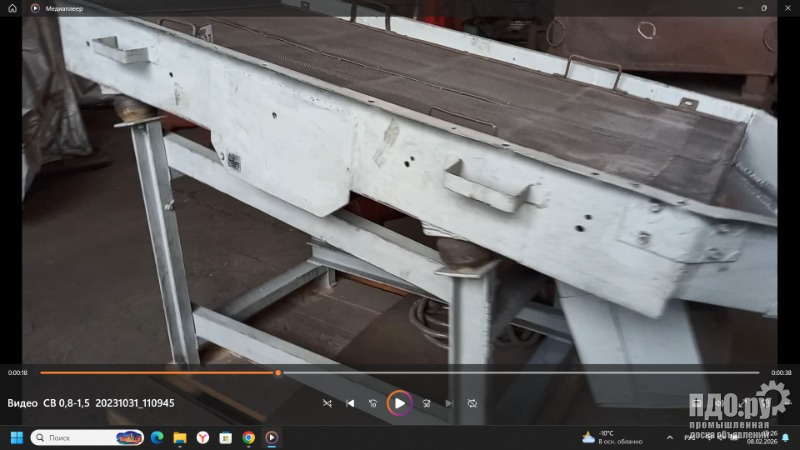Image resolution: width=800 pixels, height=450 pixels.
Task: Open the Windows Start menu
Action: 17,437
